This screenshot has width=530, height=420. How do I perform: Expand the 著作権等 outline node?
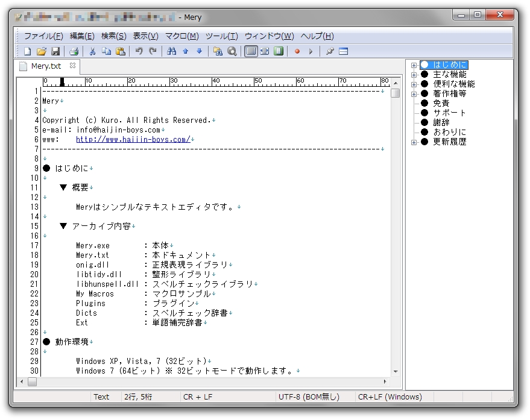pyautogui.click(x=414, y=94)
